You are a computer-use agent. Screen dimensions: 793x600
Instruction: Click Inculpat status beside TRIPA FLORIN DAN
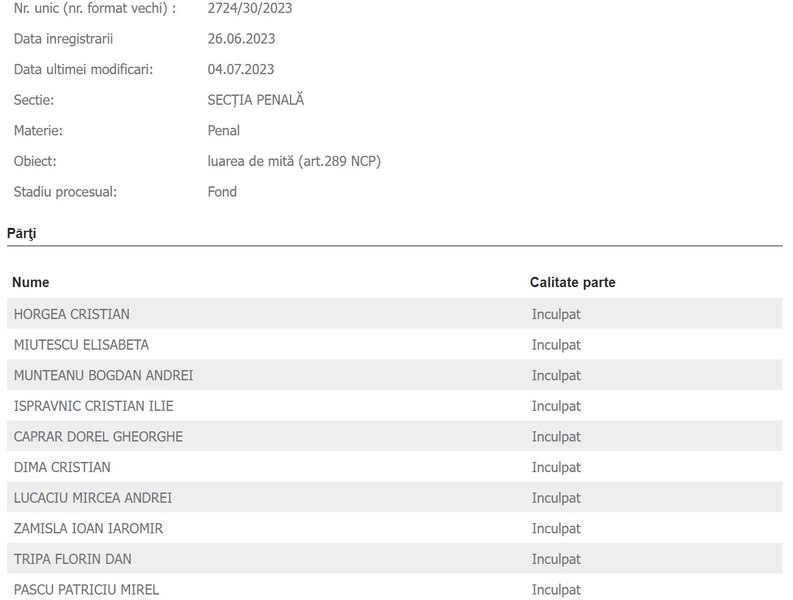[556, 559]
